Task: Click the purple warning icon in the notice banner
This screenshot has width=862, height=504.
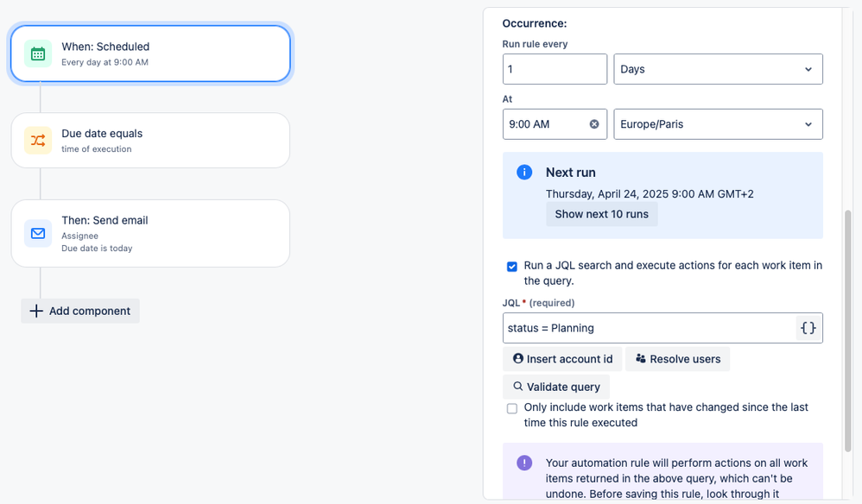Action: (x=523, y=463)
